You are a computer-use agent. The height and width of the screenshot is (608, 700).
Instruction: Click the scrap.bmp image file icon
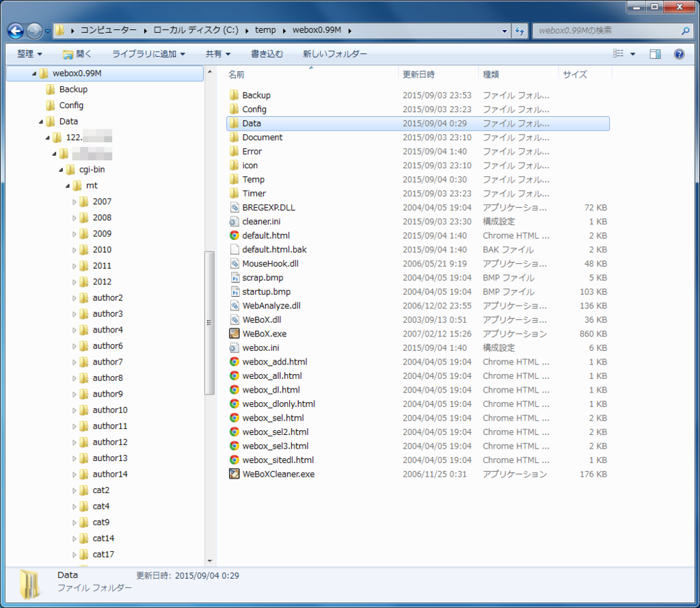pos(234,278)
